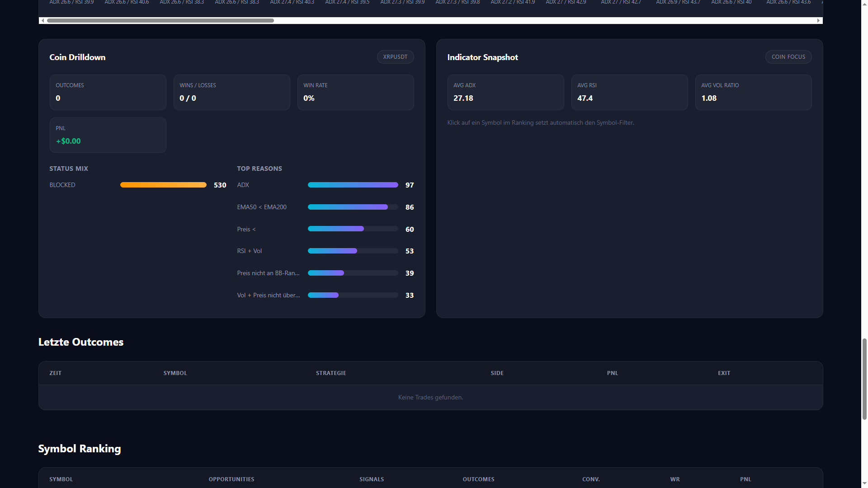Click the WIN RATE stat card
868x488 pixels.
pyautogui.click(x=355, y=92)
